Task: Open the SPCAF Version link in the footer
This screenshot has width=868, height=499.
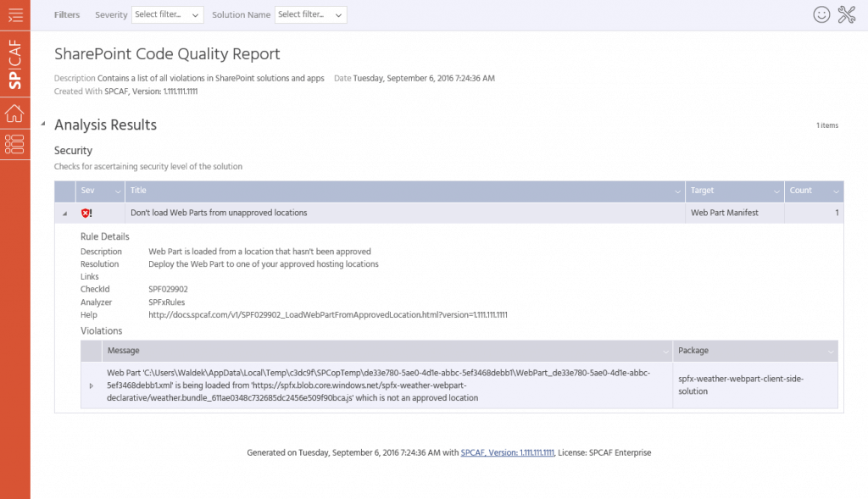Action: (507, 452)
